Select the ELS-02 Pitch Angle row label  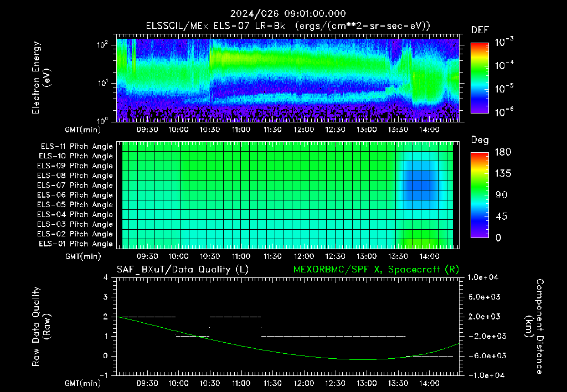[x=75, y=234]
